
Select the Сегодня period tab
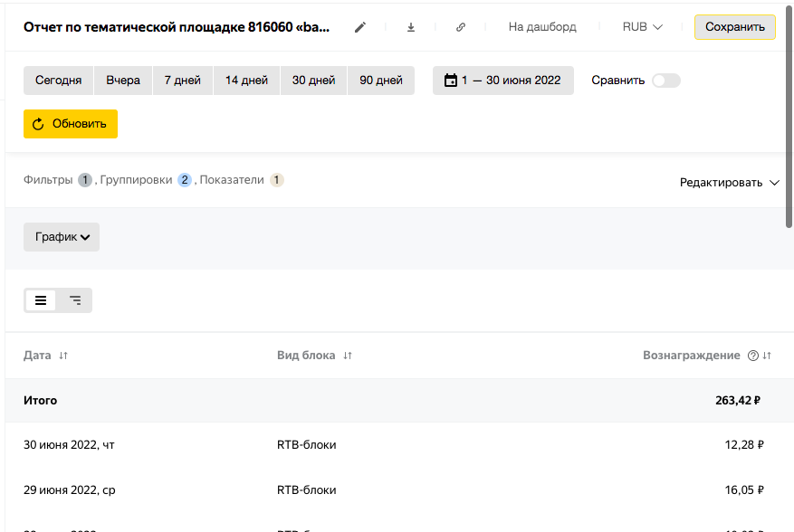pyautogui.click(x=58, y=81)
